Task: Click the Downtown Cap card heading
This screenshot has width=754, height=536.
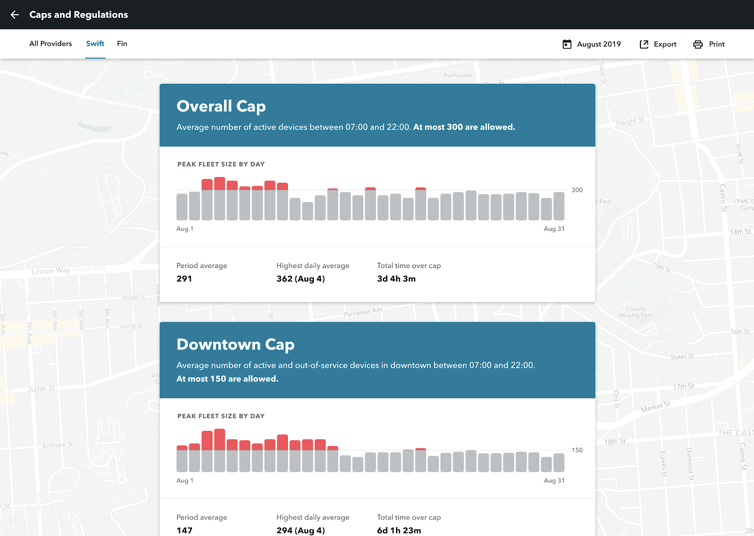Action: coord(235,344)
